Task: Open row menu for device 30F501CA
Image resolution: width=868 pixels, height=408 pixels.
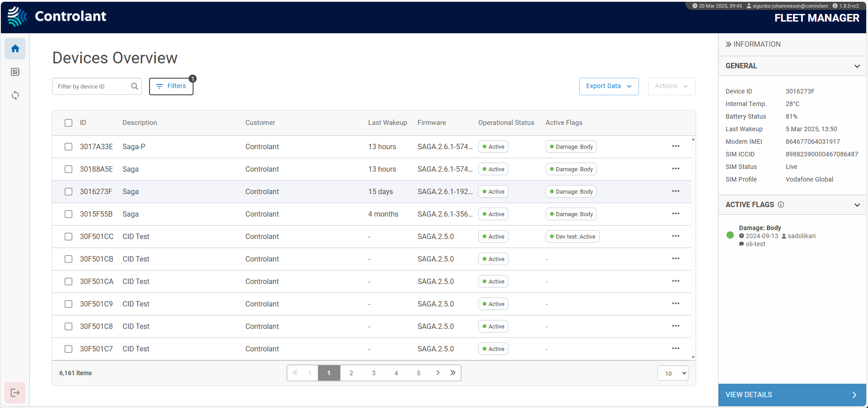Action: point(676,281)
